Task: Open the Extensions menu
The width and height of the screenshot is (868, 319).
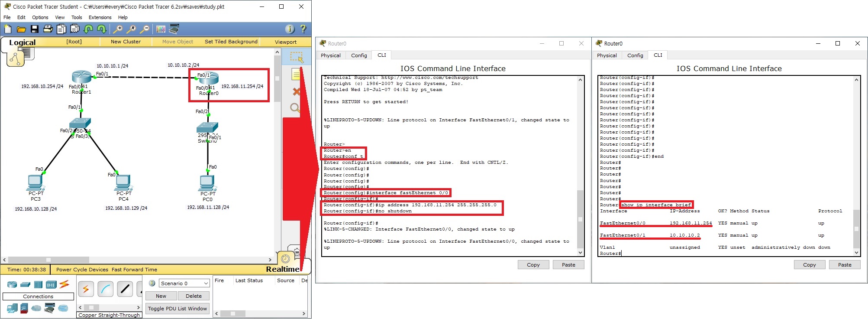Action: point(100,17)
